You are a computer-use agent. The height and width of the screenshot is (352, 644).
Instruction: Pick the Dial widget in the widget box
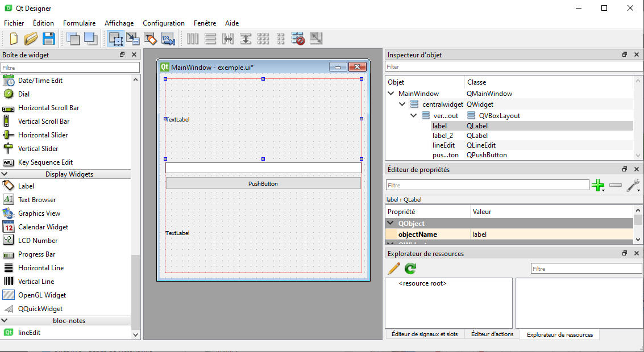click(x=24, y=94)
